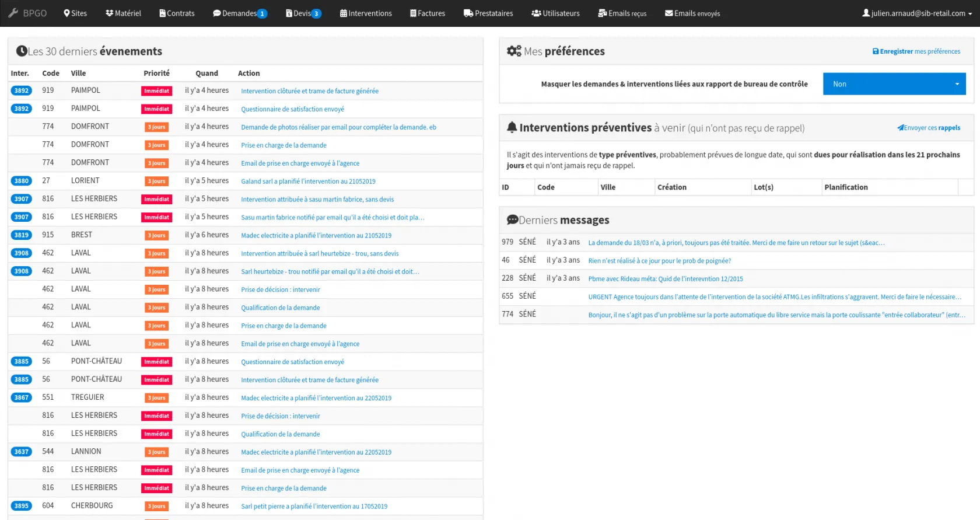Click the Utilisateurs group icon
Viewport: 980px width, 520px height.
[x=536, y=13]
